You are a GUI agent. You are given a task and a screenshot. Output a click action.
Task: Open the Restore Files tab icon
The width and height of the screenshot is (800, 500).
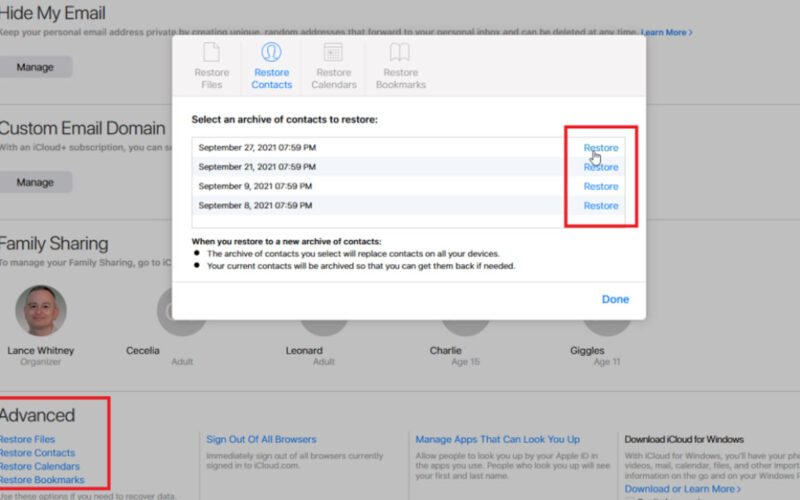[x=211, y=52]
